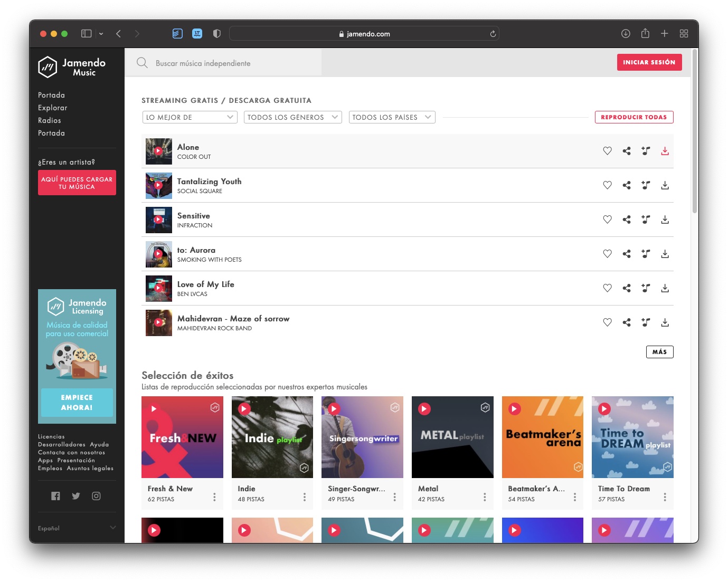The image size is (728, 582).
Task: Click Empiece Ahora on licensing banner
Action: tap(77, 403)
